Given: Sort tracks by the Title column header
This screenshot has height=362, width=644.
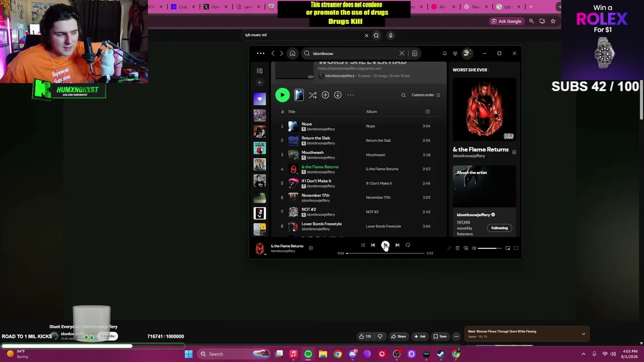Looking at the screenshot, I should (x=292, y=112).
